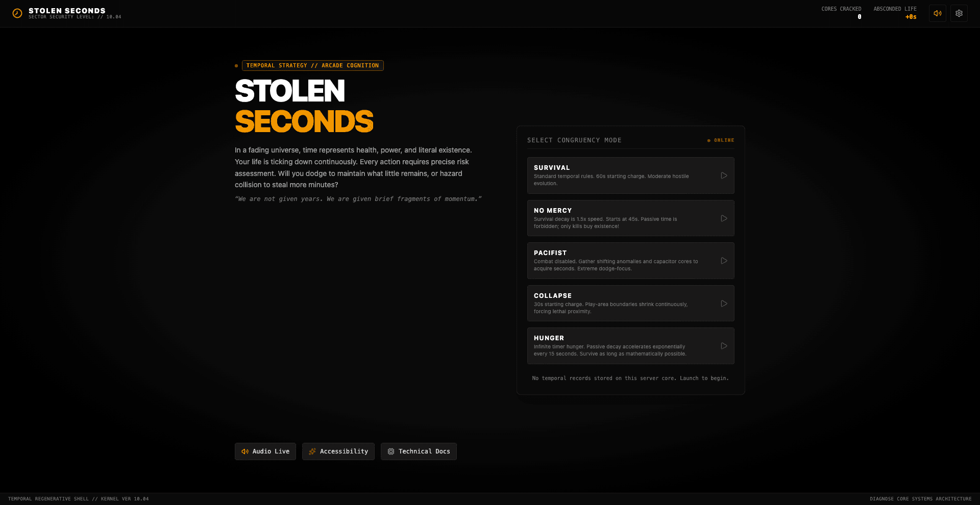Click the ONLINE status indicator
Viewport: 980px width, 505px height.
(x=721, y=140)
